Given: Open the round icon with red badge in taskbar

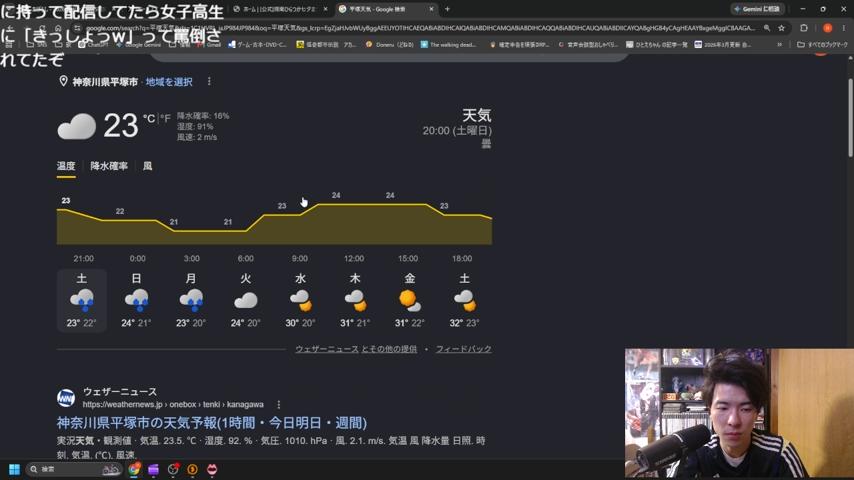Looking at the screenshot, I should tap(173, 469).
